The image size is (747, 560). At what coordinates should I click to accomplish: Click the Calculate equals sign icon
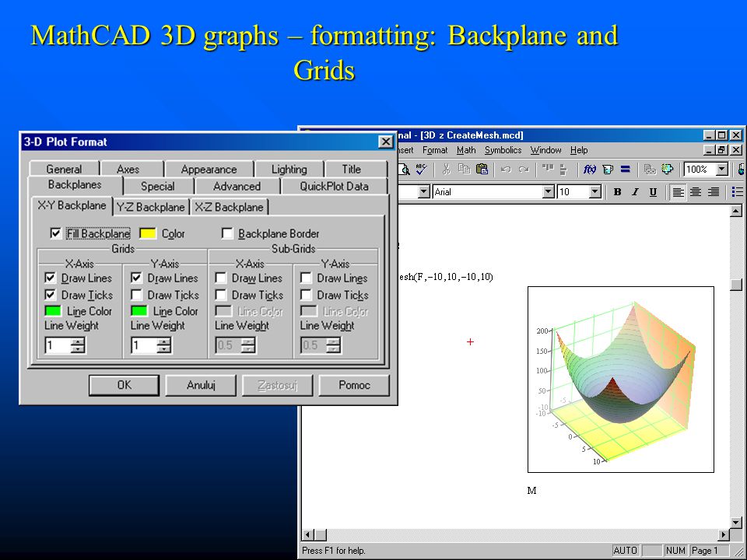pyautogui.click(x=626, y=169)
